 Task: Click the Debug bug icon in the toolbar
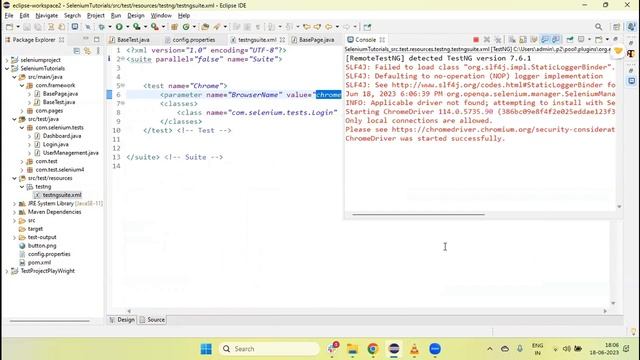[x=101, y=27]
